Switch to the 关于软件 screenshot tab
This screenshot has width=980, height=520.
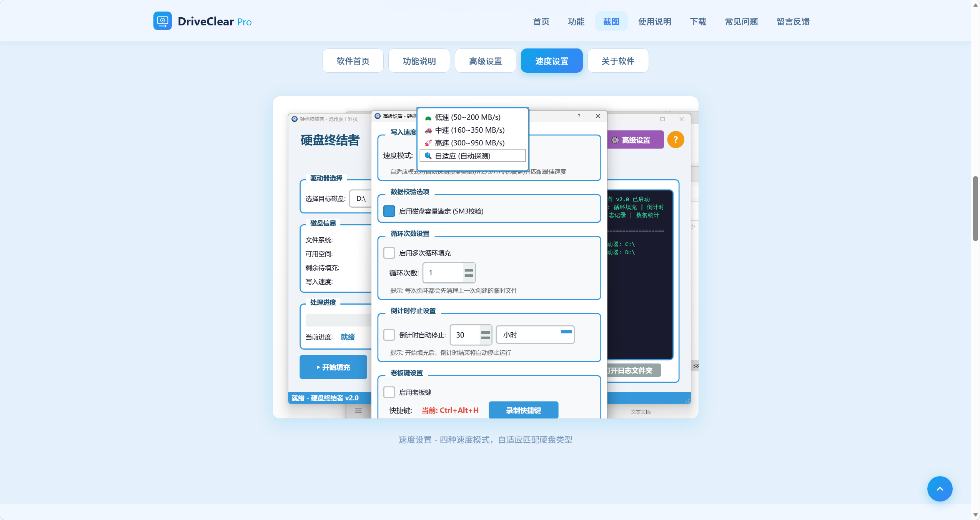[x=618, y=61]
